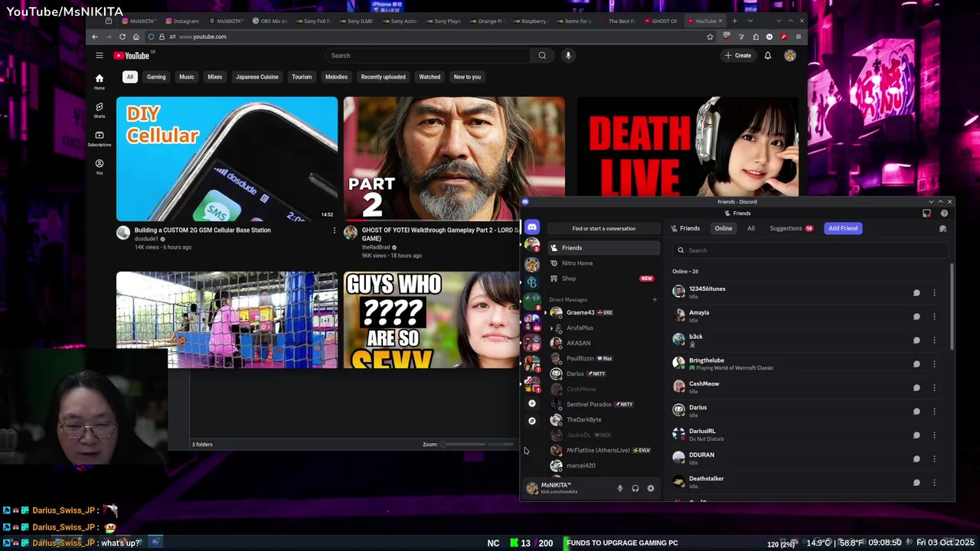Switch to the Raspberry browser tab
The height and width of the screenshot is (551, 980).
tap(531, 21)
